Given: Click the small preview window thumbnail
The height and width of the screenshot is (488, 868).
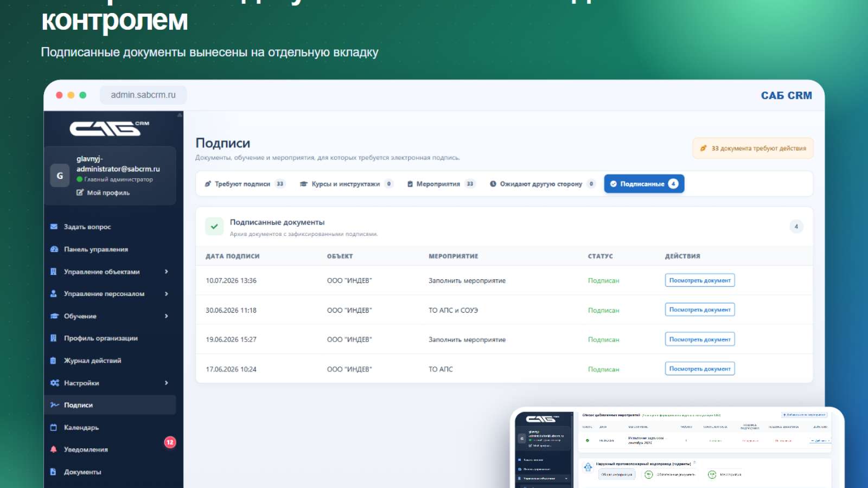Looking at the screenshot, I should pyautogui.click(x=677, y=448).
